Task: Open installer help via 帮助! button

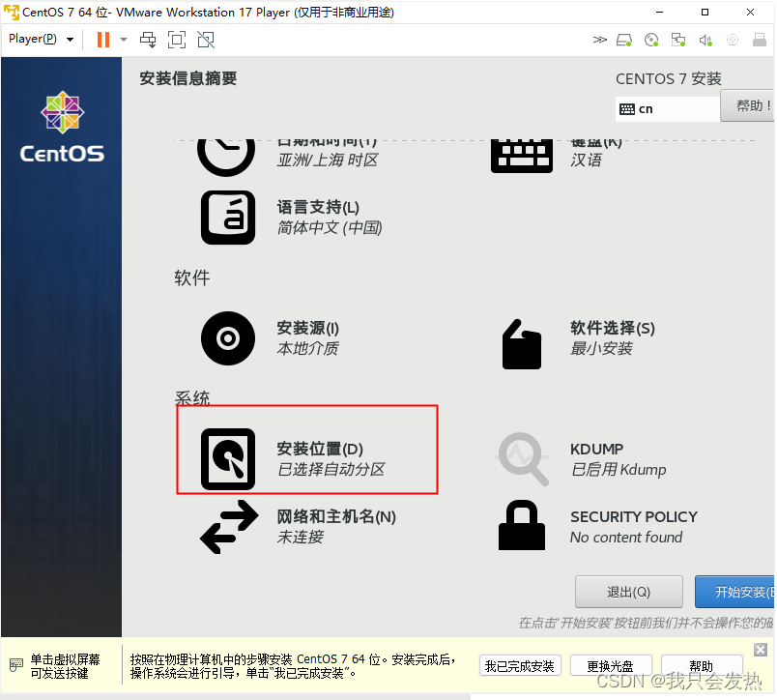Action: tap(747, 105)
